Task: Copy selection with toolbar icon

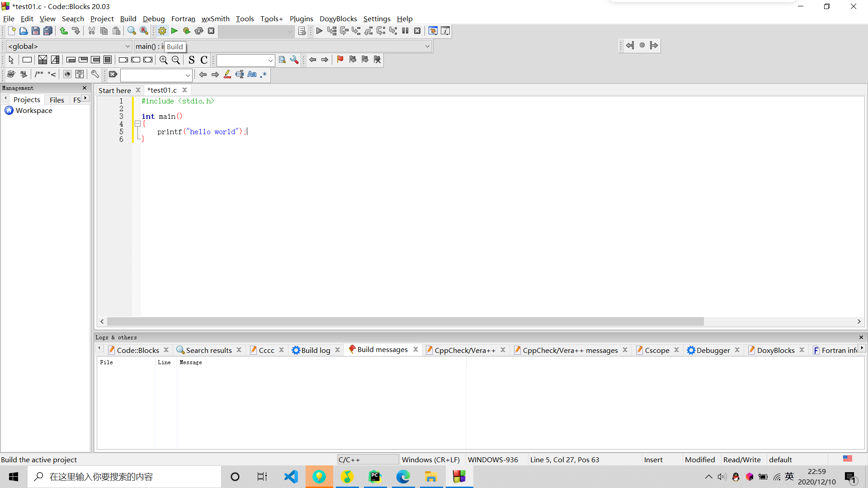Action: pos(104,31)
